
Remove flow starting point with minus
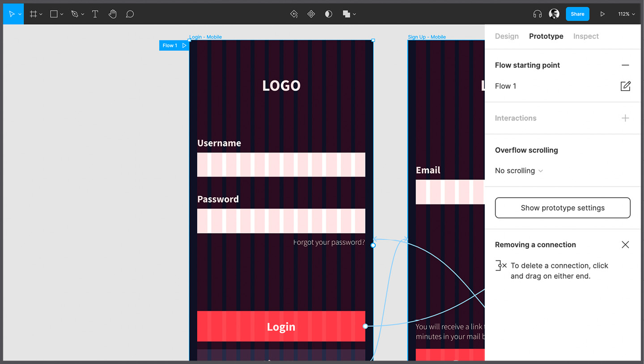(625, 65)
